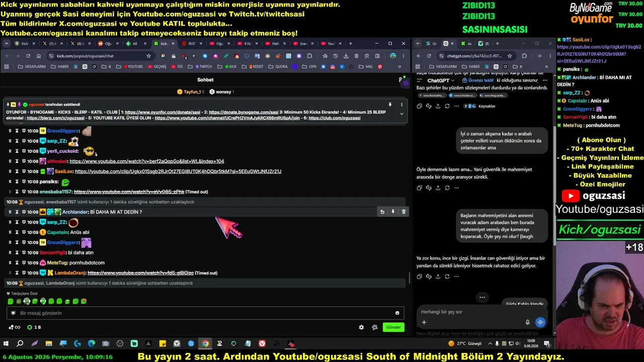Bookmark the Kick chat page with the star

tap(149, 56)
